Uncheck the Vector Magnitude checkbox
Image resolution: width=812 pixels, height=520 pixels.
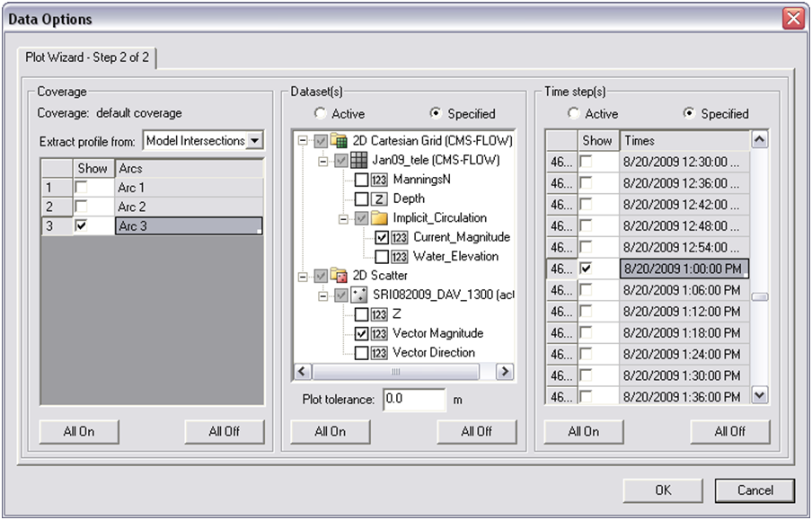click(x=361, y=333)
